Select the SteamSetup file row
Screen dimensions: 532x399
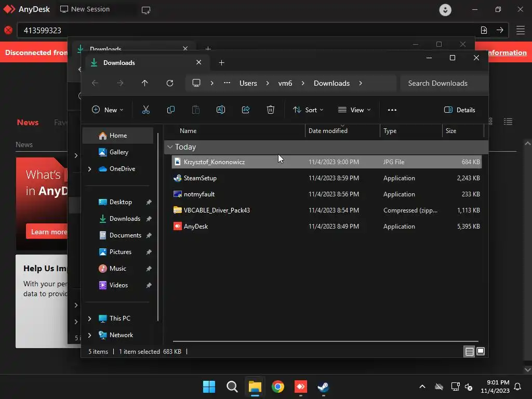(x=326, y=178)
